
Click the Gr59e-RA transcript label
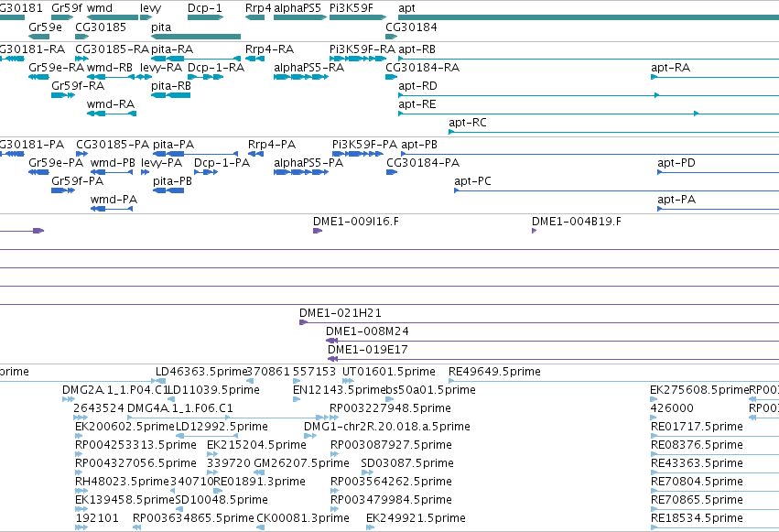click(x=56, y=67)
